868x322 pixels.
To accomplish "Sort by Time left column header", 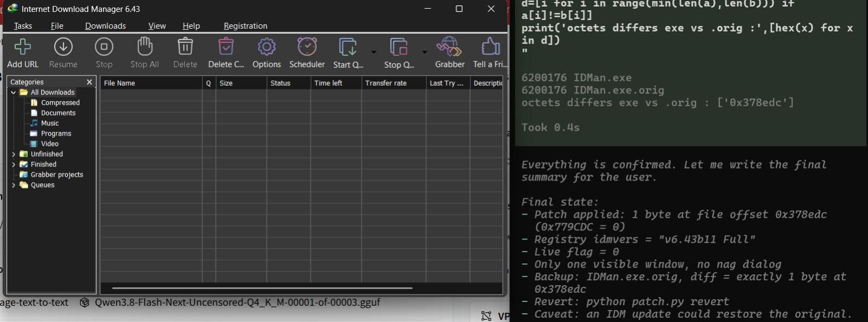I will [x=336, y=83].
